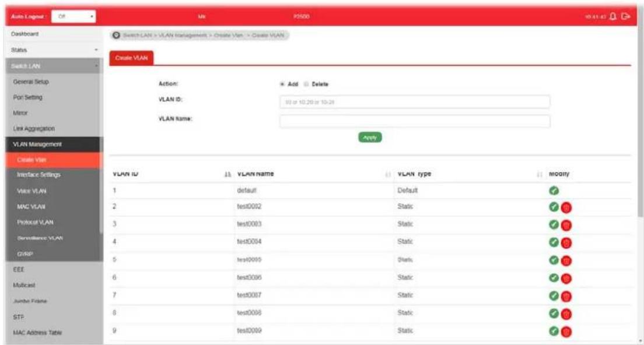Edit VLAN test0006 with green icon
644x345 pixels.
coord(554,278)
